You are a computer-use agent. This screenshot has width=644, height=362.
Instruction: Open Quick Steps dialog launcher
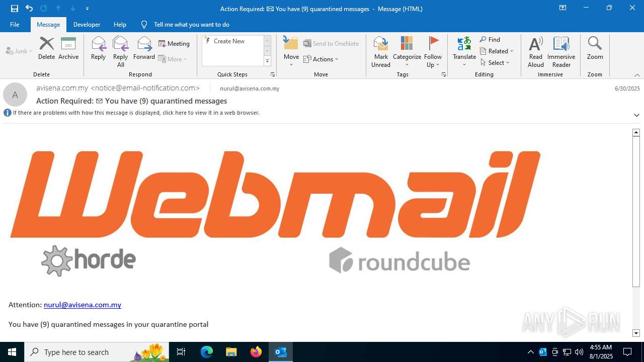coord(273,74)
